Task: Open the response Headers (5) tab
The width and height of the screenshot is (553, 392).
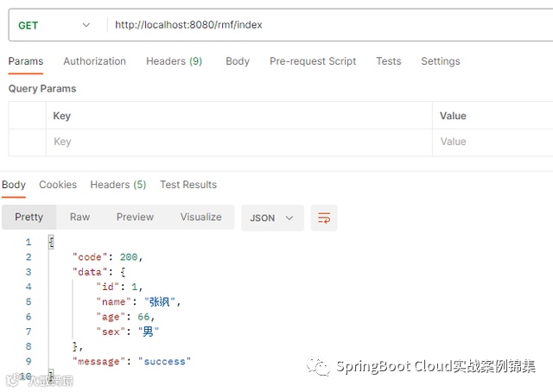Action: pyautogui.click(x=118, y=185)
